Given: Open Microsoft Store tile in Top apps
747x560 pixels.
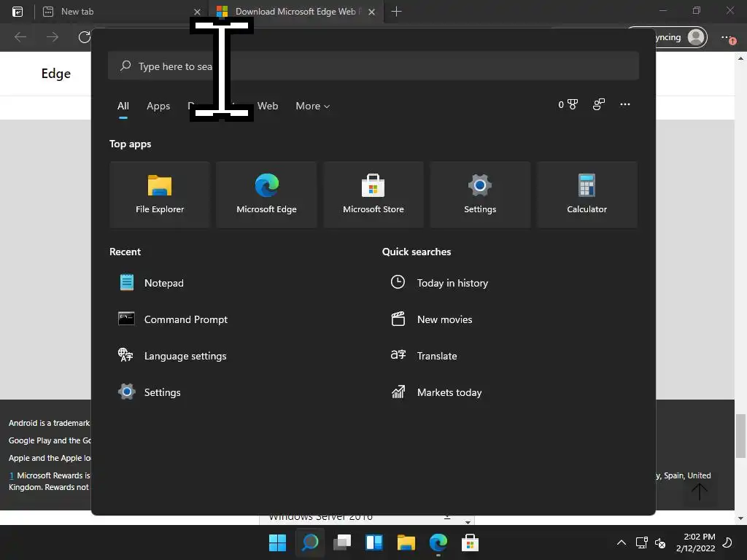Looking at the screenshot, I should coord(373,194).
